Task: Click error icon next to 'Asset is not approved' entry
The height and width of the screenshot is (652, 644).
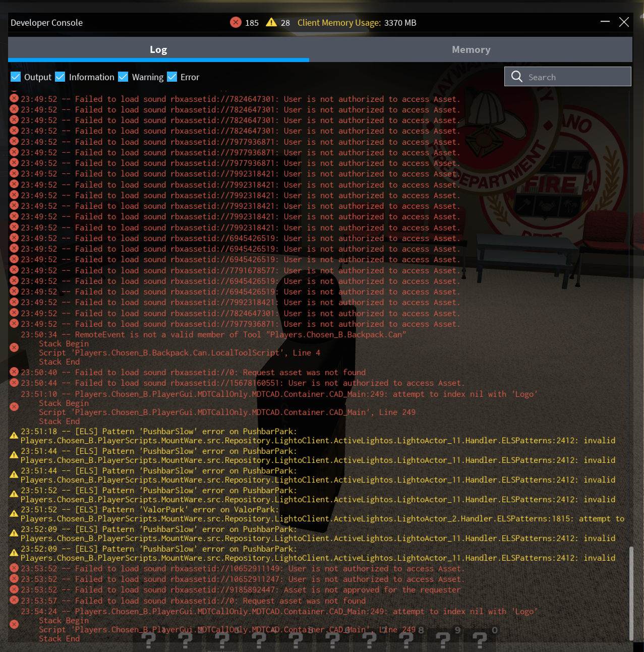Action: coord(14,589)
